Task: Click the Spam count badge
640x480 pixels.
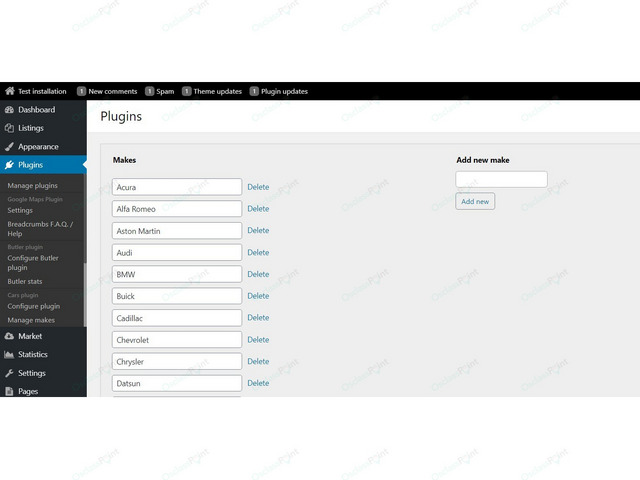Action: coord(149,91)
